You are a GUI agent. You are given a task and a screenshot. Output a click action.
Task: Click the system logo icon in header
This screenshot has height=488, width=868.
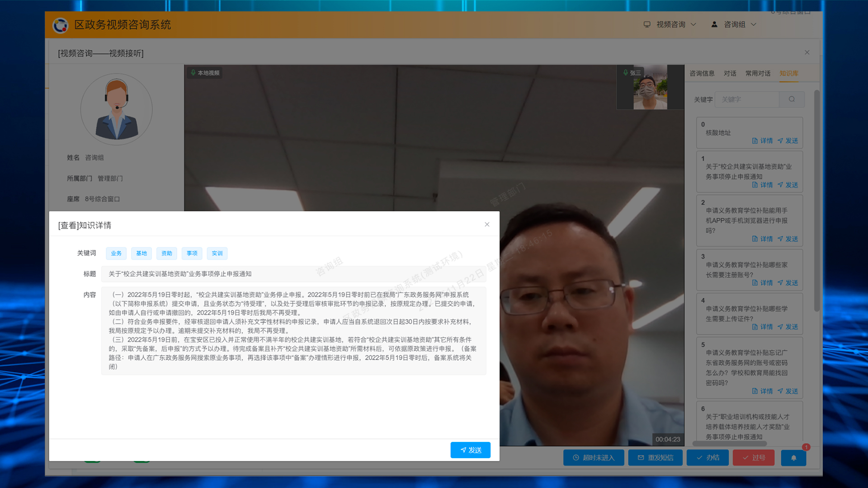60,25
